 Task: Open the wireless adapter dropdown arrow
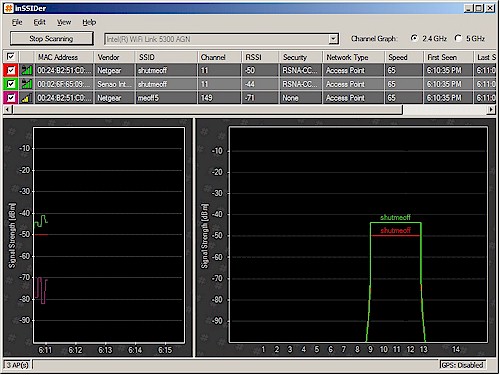coord(333,39)
